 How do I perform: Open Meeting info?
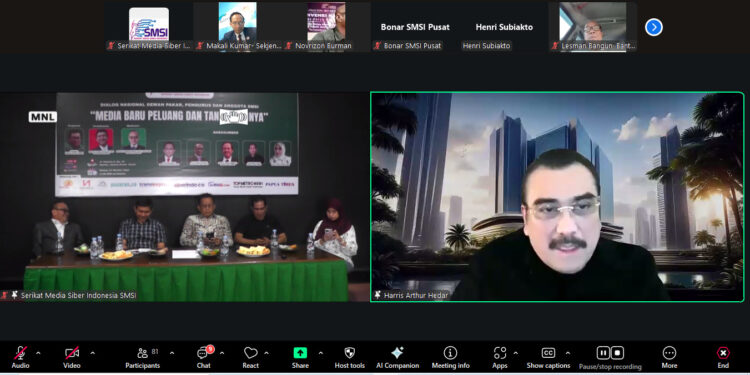click(451, 357)
